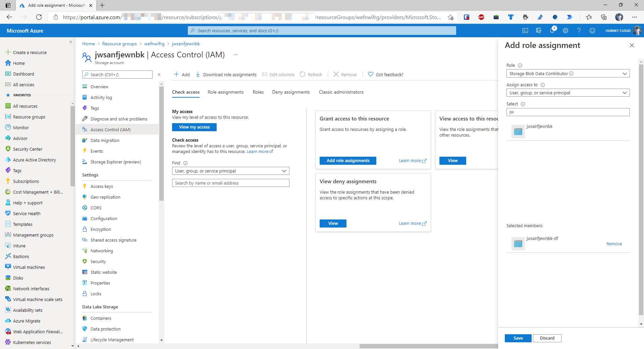Open portal settings gear
Screen dimensions: 644x349
(x=566, y=31)
